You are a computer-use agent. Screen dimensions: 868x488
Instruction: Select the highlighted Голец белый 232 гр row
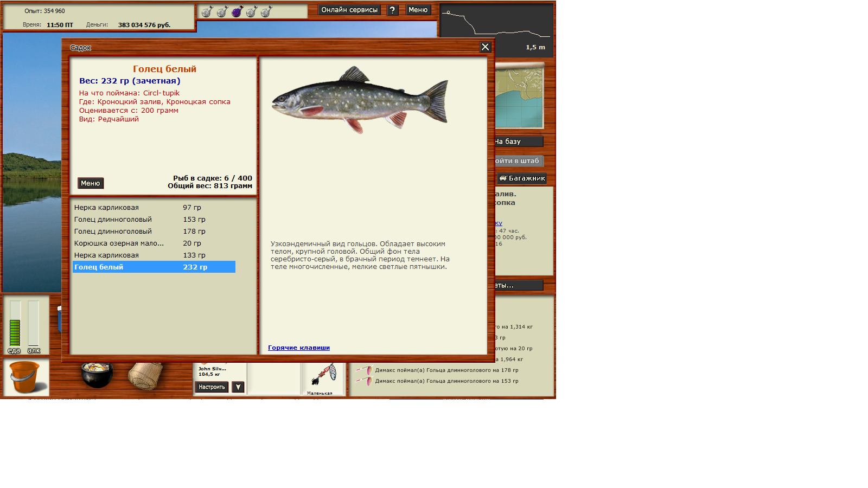[x=154, y=267]
